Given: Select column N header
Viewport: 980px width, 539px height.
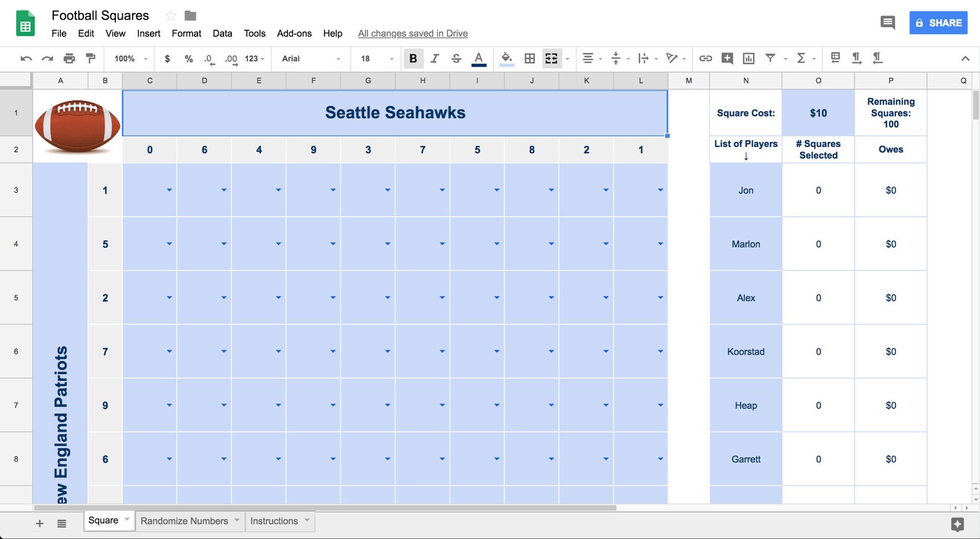Looking at the screenshot, I should pos(745,80).
